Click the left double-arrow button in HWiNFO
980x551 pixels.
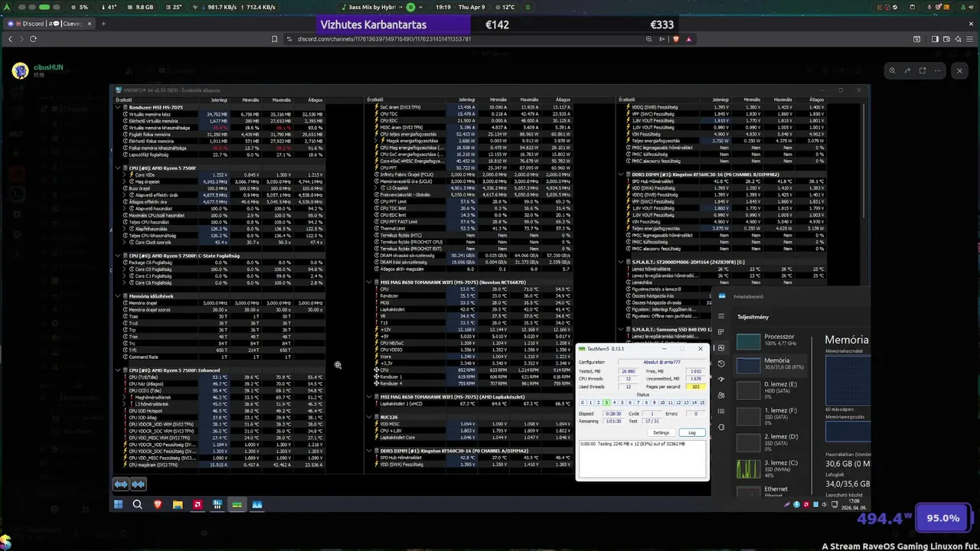click(x=121, y=484)
